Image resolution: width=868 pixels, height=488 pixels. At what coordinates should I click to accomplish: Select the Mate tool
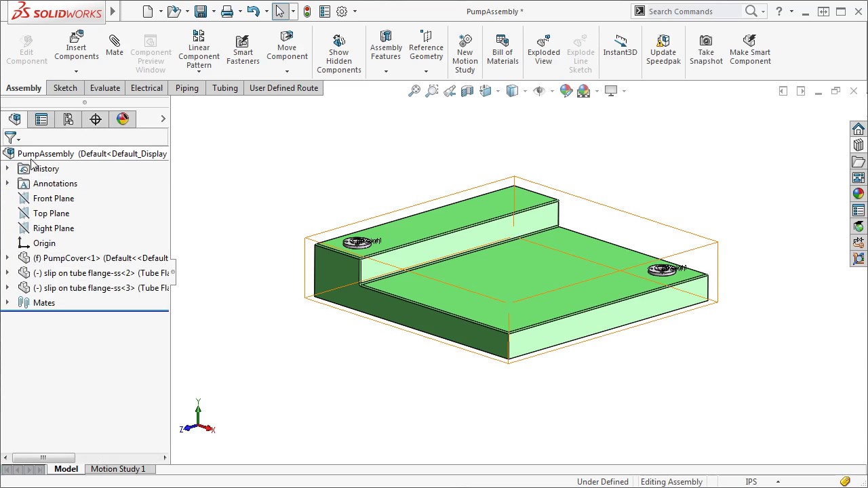coord(115,45)
